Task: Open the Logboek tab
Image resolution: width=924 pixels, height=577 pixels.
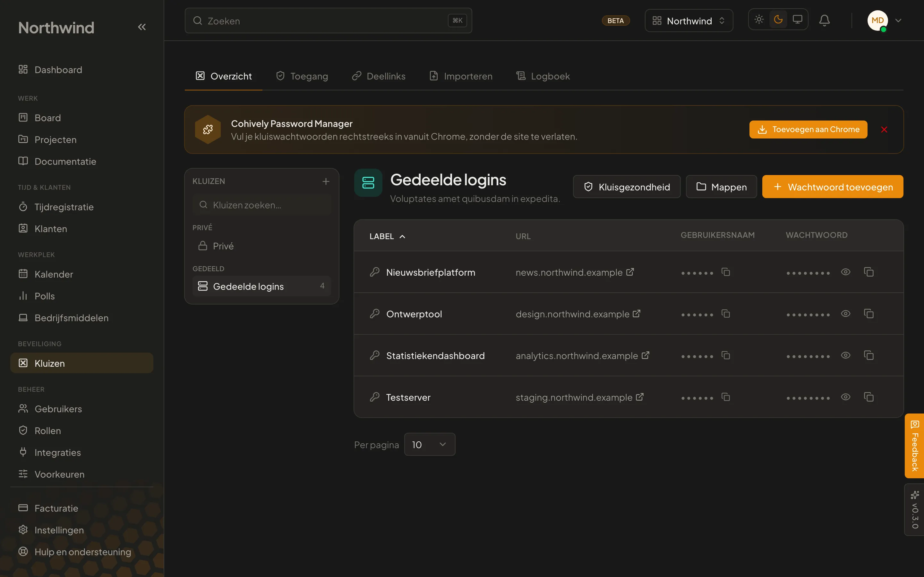Action: [543, 76]
